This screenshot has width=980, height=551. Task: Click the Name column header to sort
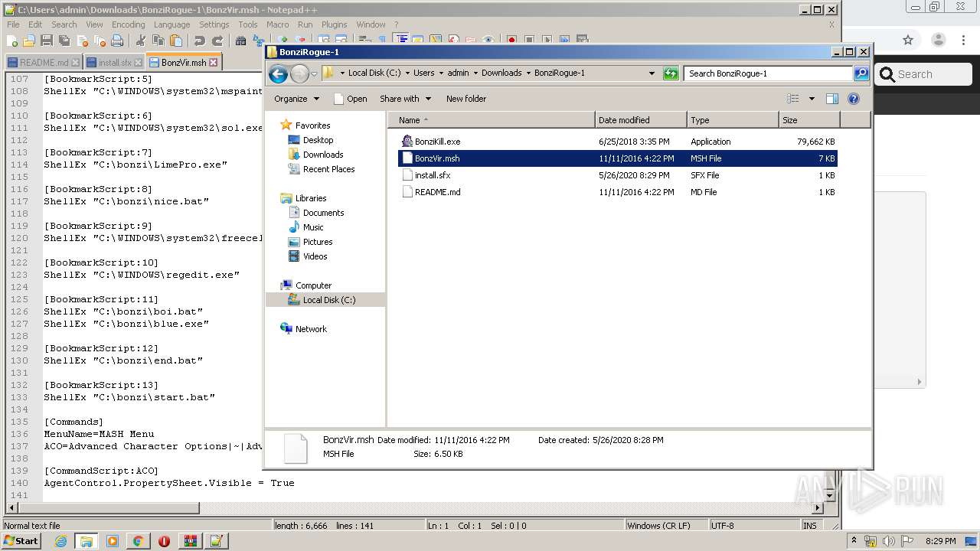pos(491,120)
